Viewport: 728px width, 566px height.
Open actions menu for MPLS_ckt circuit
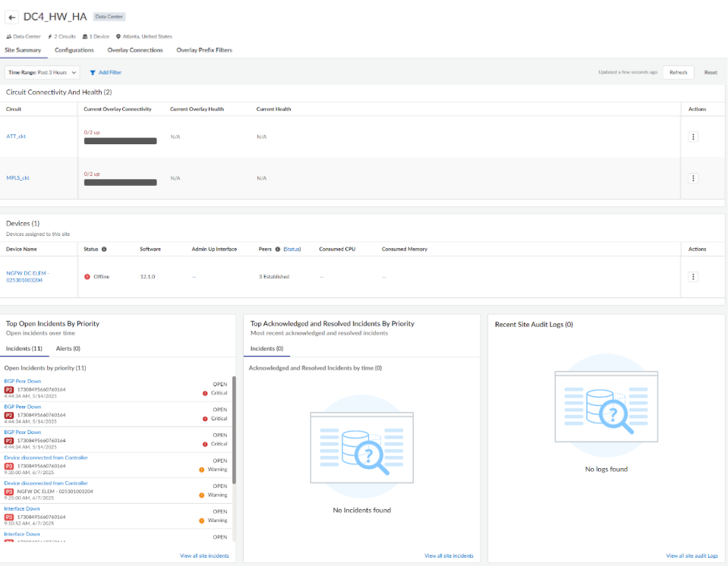pyautogui.click(x=692, y=178)
